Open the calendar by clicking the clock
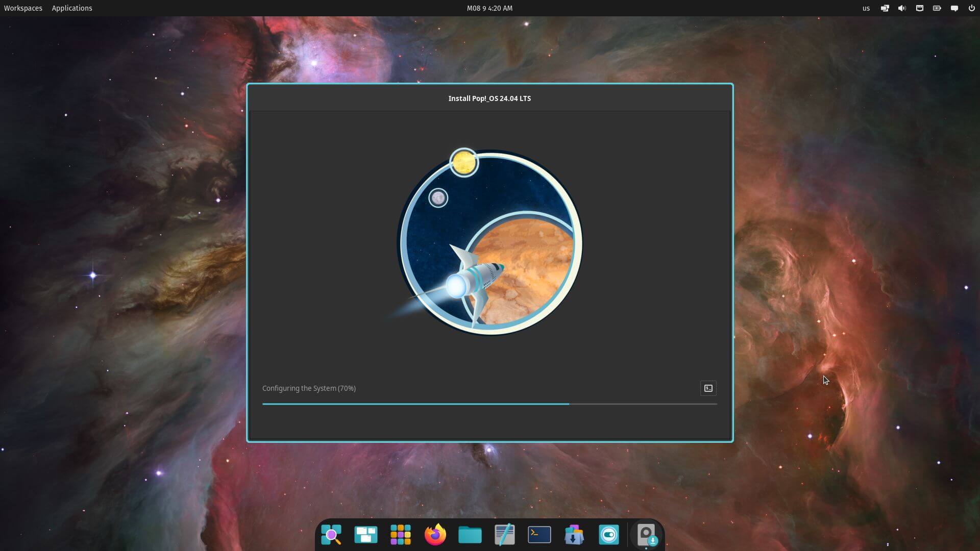Viewport: 980px width, 551px height. [489, 8]
